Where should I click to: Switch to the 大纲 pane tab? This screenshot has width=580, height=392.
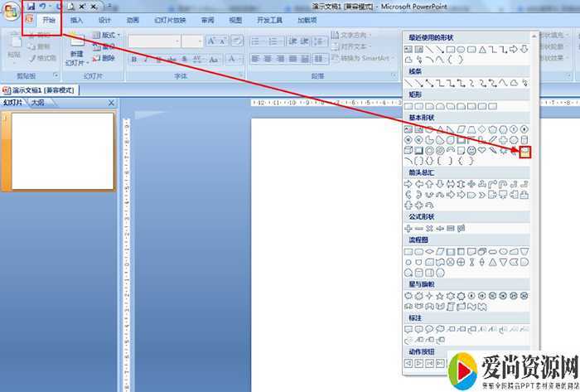coord(38,103)
